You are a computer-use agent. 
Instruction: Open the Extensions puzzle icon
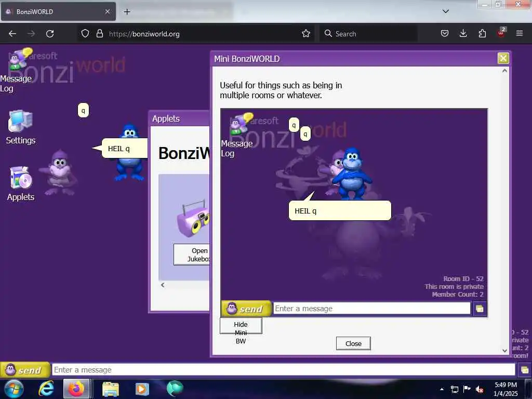coord(482,34)
